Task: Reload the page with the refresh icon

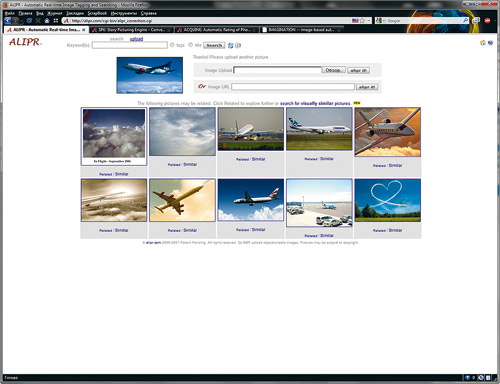Action: (29, 21)
